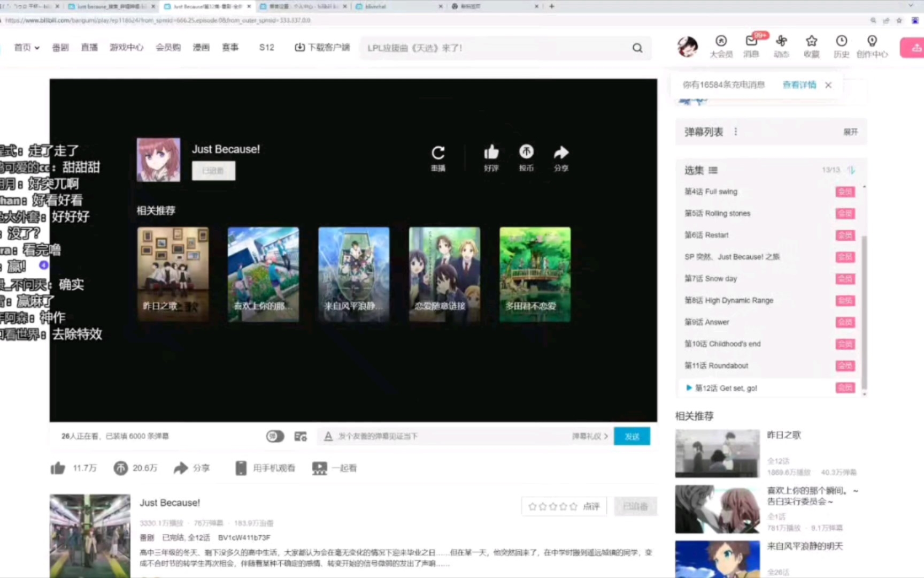Screen dimensions: 924x578
Task: Click the header search input field
Action: (495, 48)
